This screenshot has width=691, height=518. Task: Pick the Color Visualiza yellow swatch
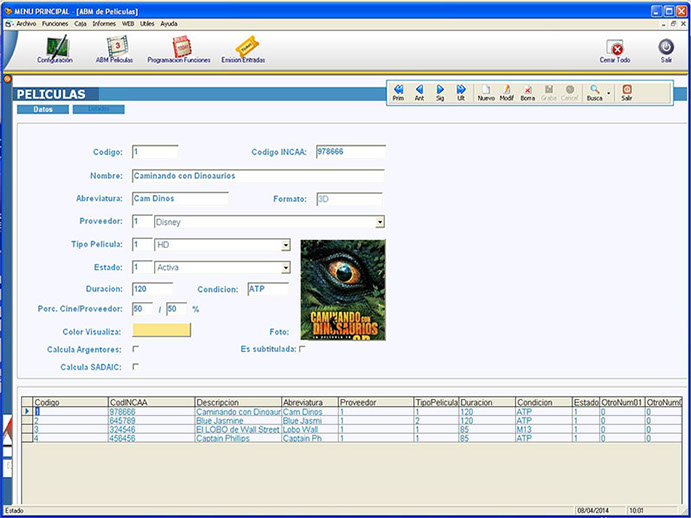161,330
